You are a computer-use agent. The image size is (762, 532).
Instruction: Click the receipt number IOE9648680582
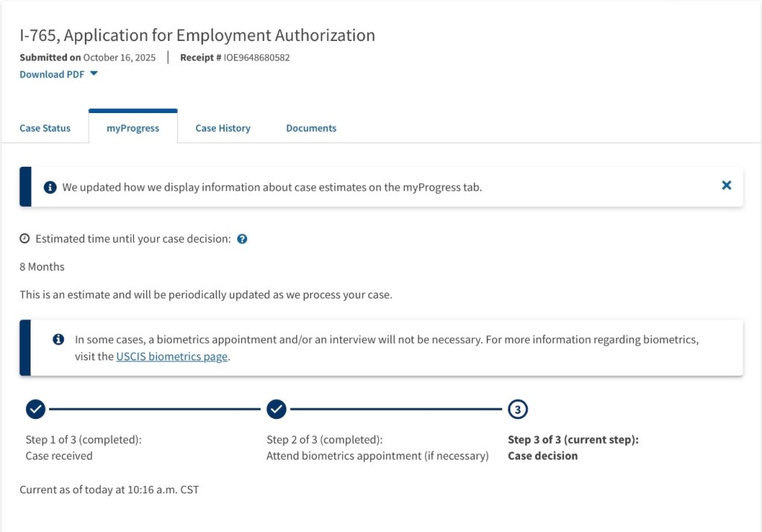point(257,57)
